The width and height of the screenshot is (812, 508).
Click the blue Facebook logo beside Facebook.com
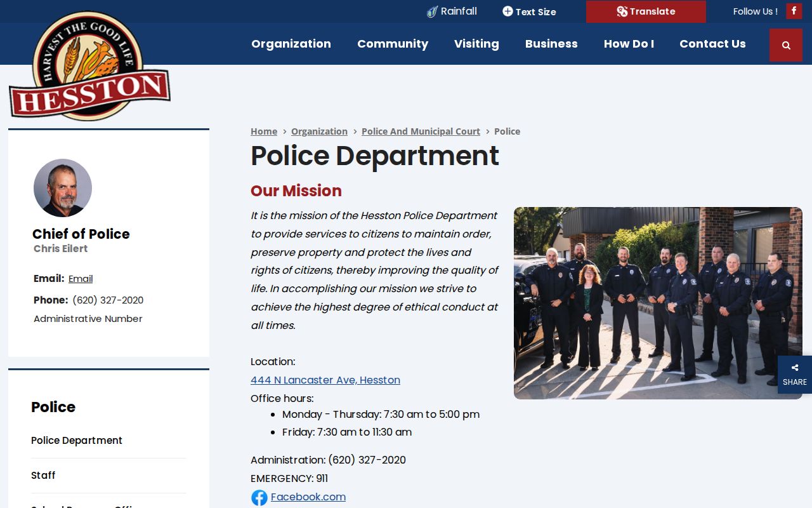[259, 497]
